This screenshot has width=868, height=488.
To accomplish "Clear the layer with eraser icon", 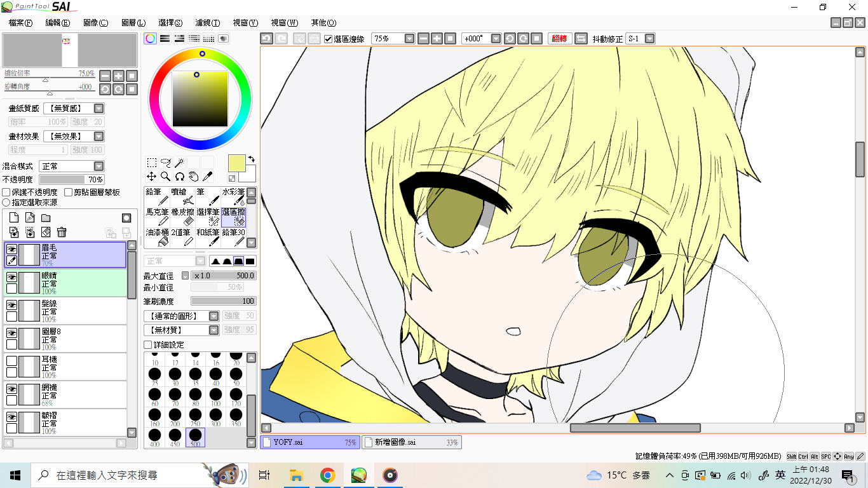I will 46,233.
